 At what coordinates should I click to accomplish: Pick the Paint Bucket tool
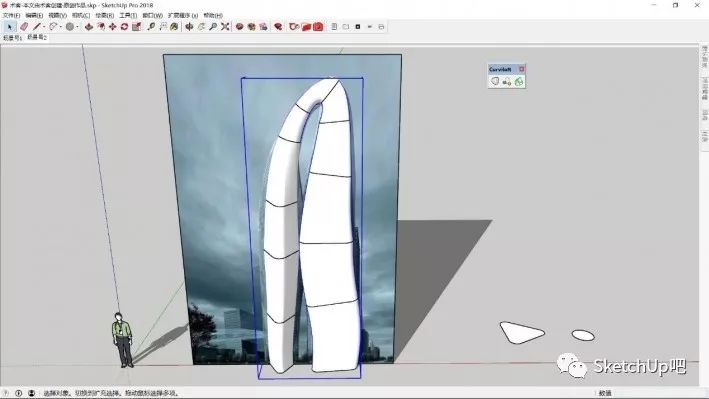(174, 27)
